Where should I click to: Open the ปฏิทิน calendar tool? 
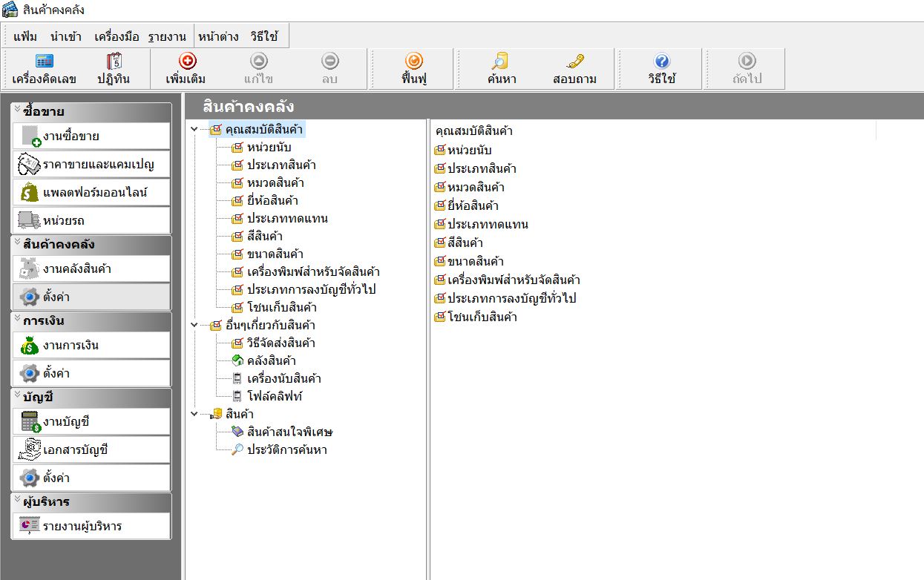pyautogui.click(x=114, y=69)
